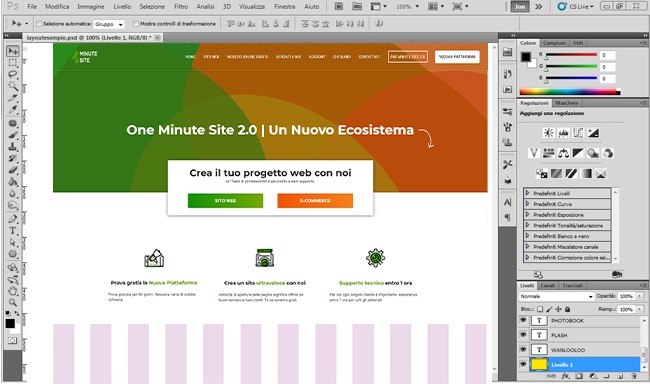Viewport: 650px width, 384px height.
Task: Expand Predefiniti Bianco e nero presets
Action: coord(527,236)
